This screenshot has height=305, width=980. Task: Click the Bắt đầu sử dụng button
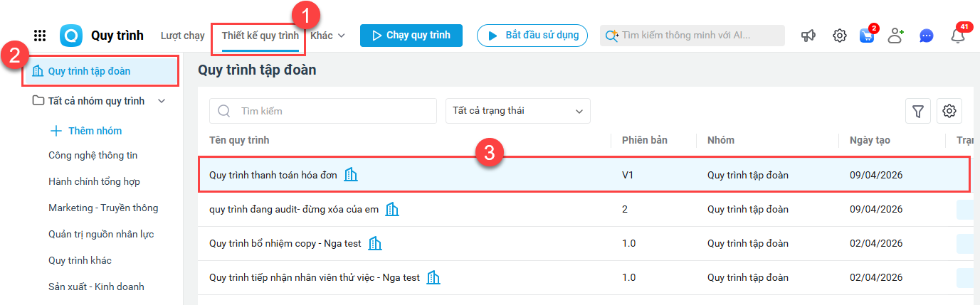coord(532,36)
